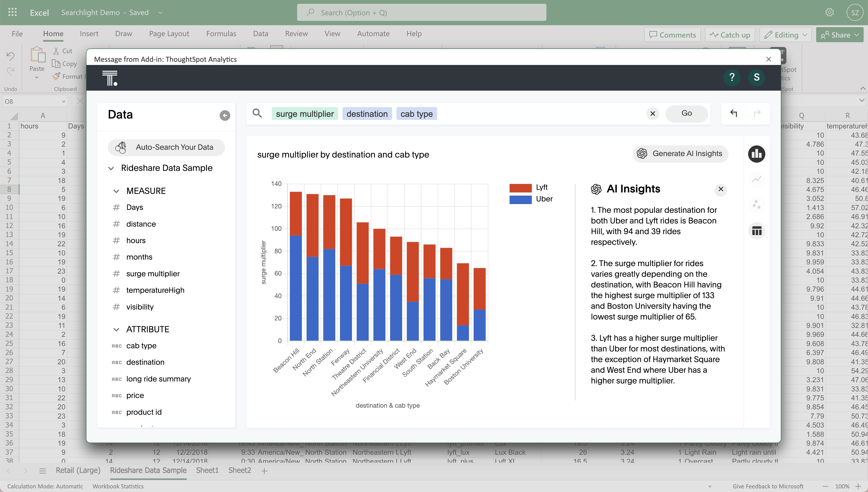Collapse the MEASURE section

pyautogui.click(x=116, y=191)
